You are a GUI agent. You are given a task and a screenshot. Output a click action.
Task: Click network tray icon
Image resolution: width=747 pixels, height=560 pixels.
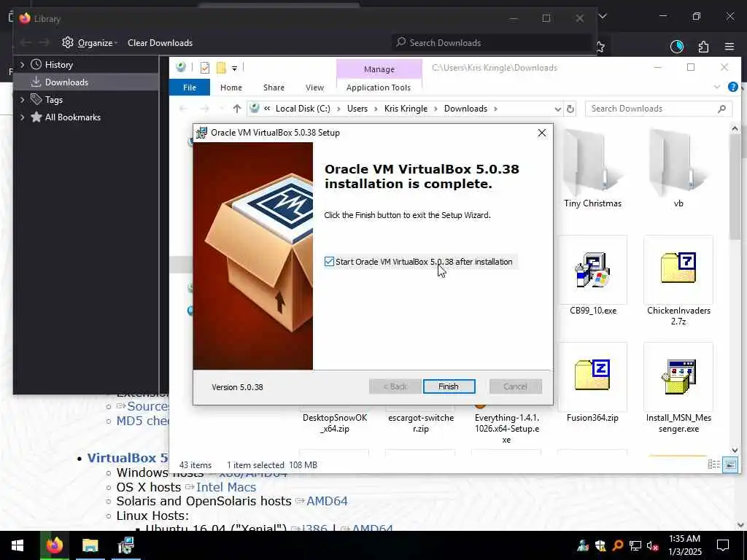635,545
